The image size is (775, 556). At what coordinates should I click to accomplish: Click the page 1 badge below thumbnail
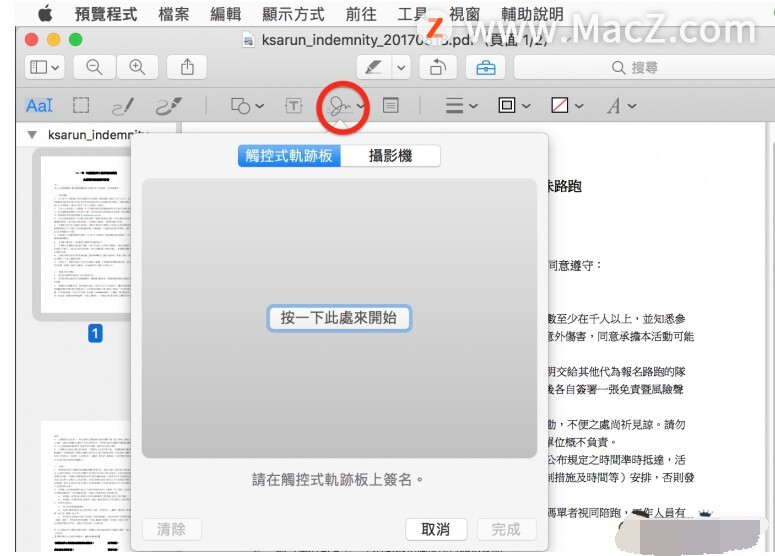[95, 334]
